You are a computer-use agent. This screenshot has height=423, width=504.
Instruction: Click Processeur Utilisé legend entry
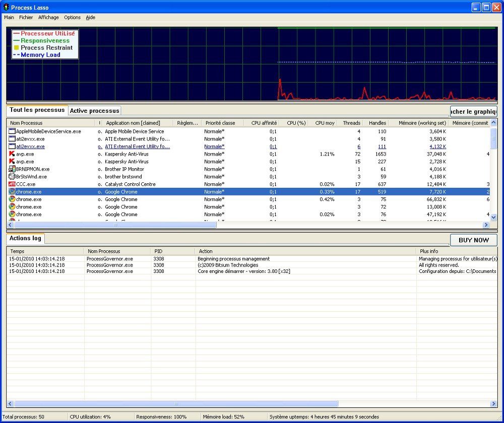click(44, 33)
